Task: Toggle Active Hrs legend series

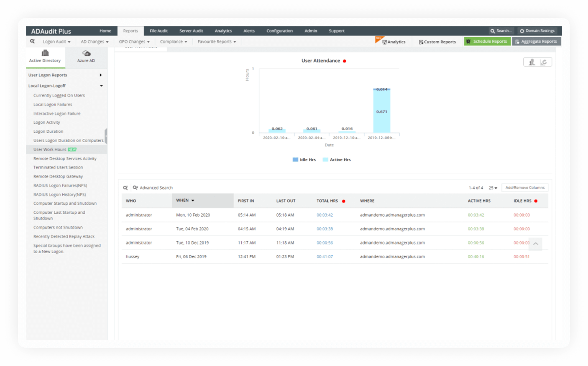Action: point(337,160)
